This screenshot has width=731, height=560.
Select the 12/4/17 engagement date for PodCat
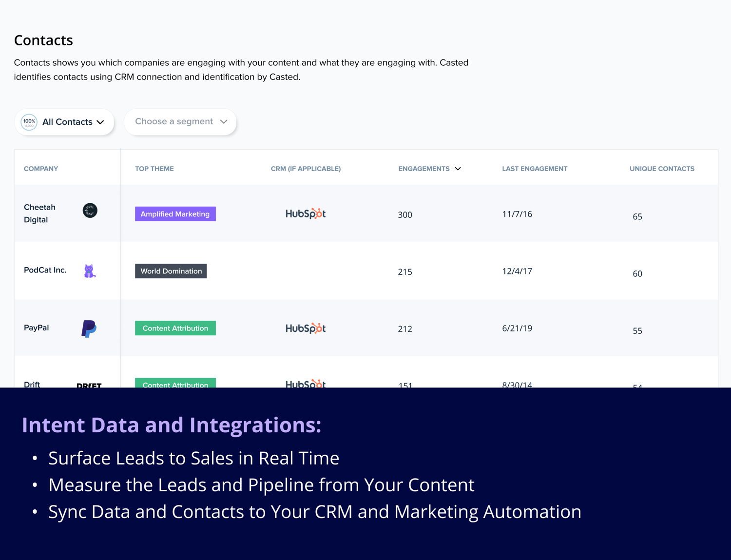tap(517, 271)
